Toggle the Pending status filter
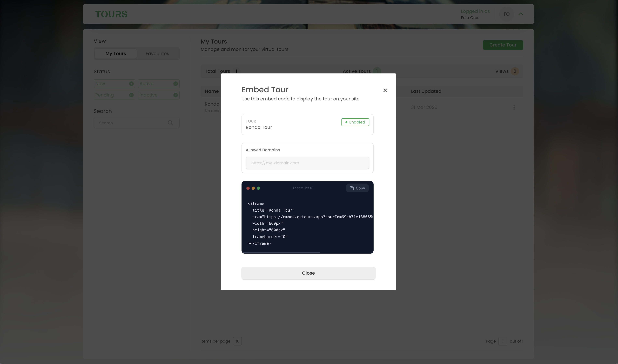The image size is (618, 364). click(x=114, y=95)
